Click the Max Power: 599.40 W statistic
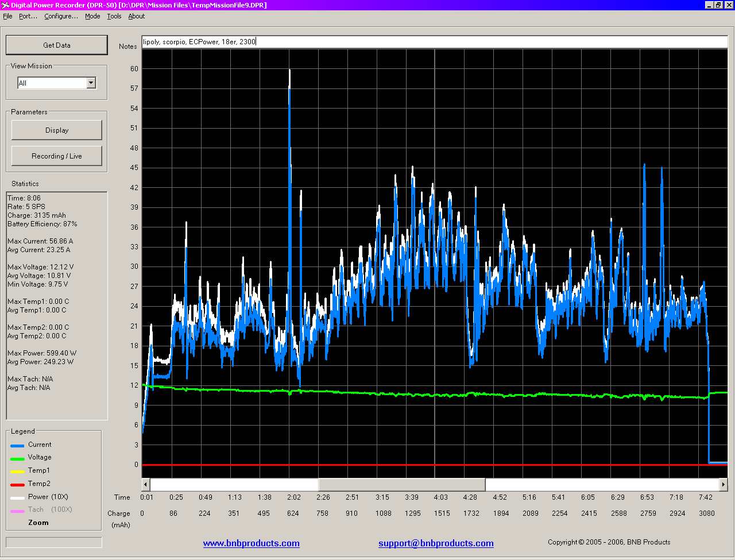Viewport: 735px width, 560px height. (42, 353)
